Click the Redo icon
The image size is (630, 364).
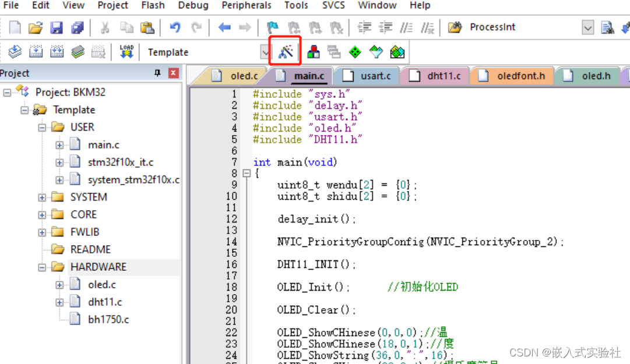(x=196, y=27)
